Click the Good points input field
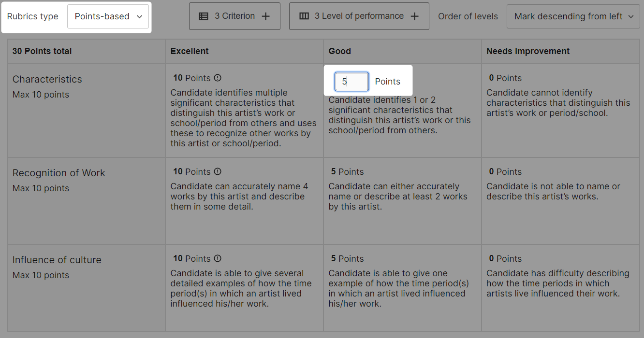The width and height of the screenshot is (644, 338). click(351, 82)
